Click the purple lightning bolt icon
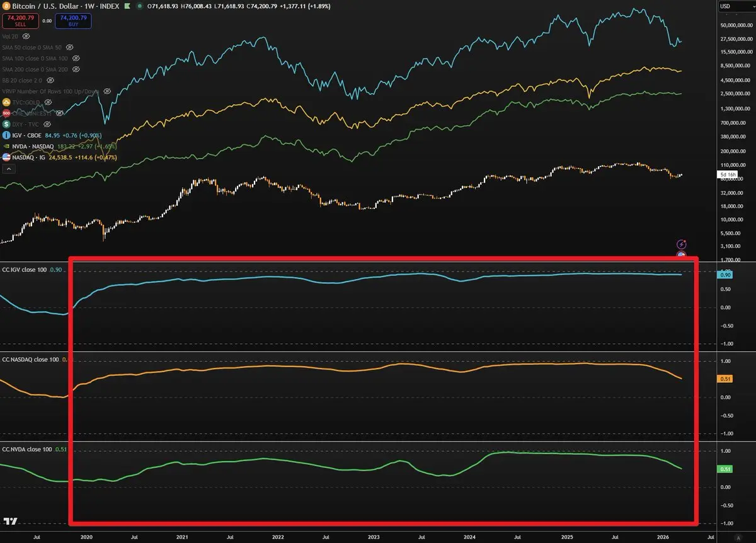 tap(681, 244)
